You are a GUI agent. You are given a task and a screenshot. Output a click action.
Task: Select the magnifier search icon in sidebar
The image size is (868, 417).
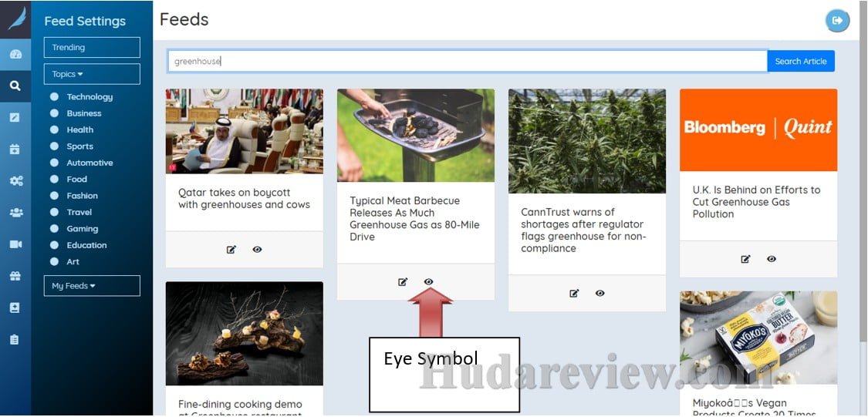(x=15, y=86)
